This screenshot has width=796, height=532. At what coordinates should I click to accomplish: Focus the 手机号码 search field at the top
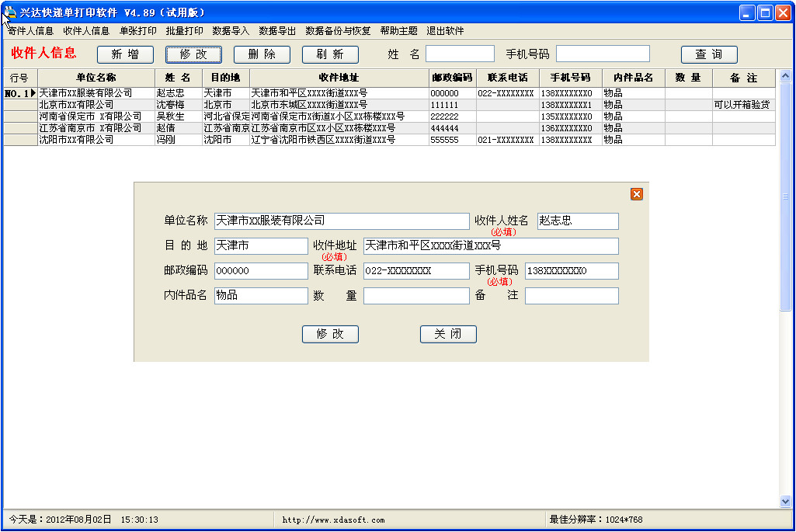click(x=603, y=54)
